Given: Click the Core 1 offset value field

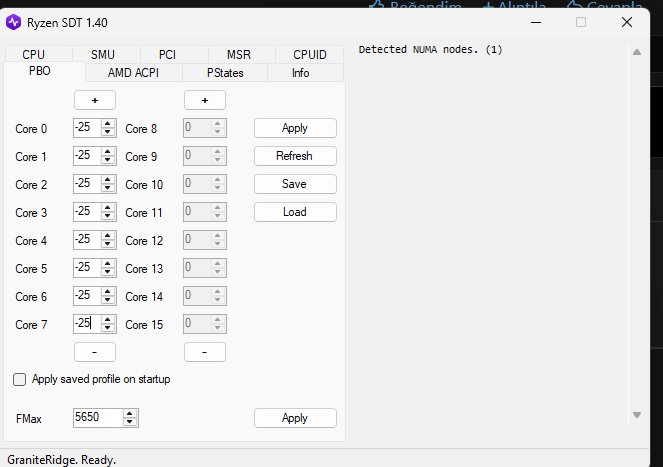Looking at the screenshot, I should [87, 156].
